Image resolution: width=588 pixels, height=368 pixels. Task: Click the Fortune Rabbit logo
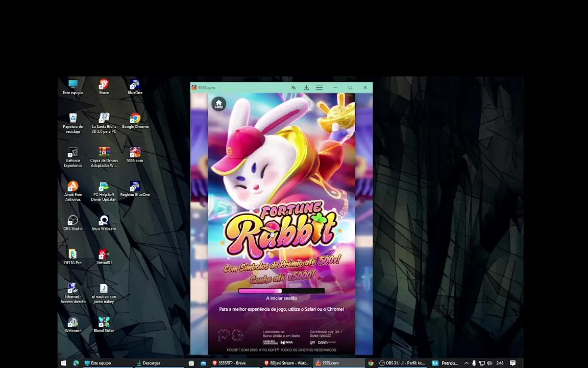pyautogui.click(x=281, y=230)
